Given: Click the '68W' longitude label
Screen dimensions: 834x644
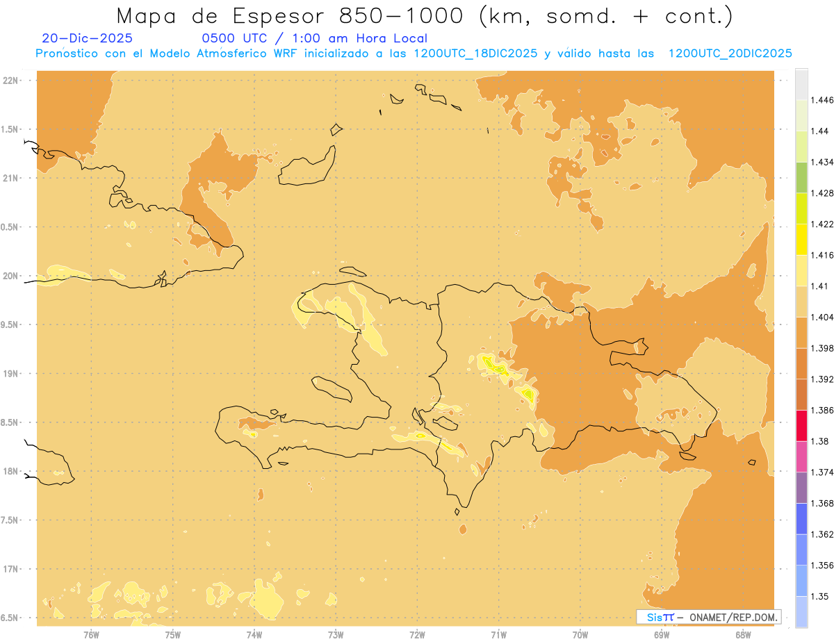Looking at the screenshot, I should (743, 635).
